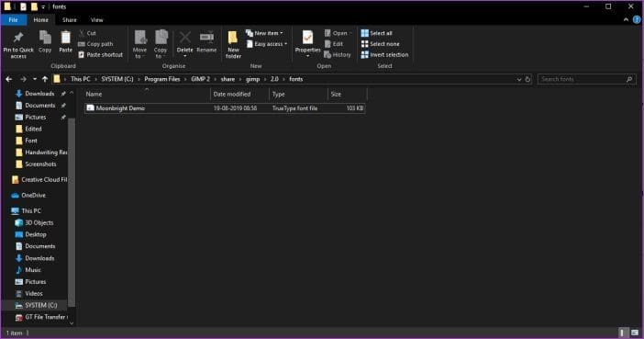The width and height of the screenshot is (644, 339).
Task: Go forward with the forward arrow
Action: point(23,79)
